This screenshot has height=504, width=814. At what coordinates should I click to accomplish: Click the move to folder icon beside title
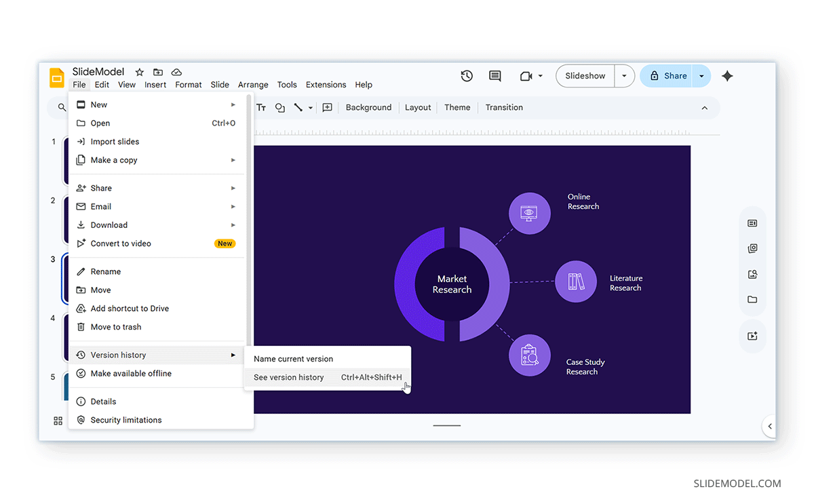[x=158, y=72]
